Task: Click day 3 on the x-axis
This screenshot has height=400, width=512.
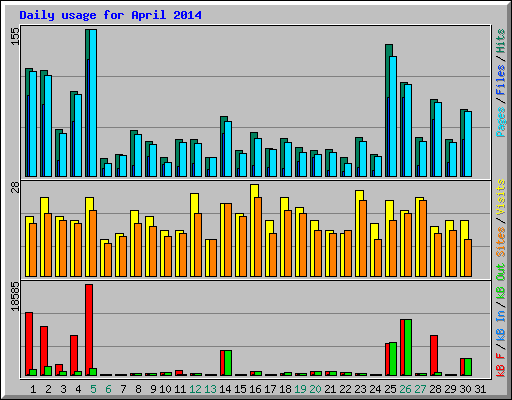Action: [x=63, y=389]
